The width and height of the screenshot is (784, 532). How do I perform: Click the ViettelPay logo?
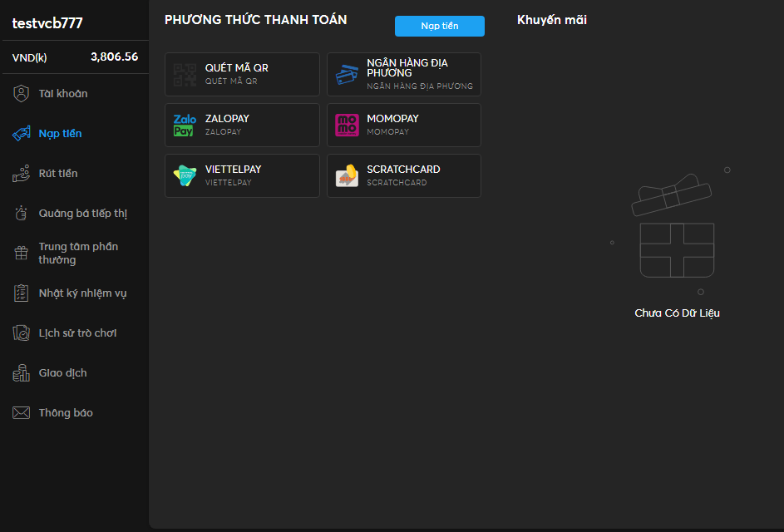(185, 175)
